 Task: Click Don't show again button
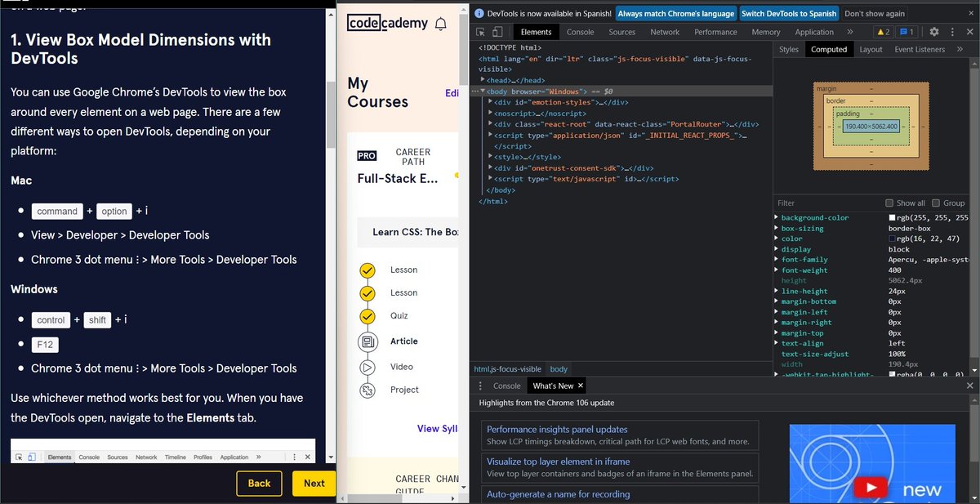coord(874,13)
